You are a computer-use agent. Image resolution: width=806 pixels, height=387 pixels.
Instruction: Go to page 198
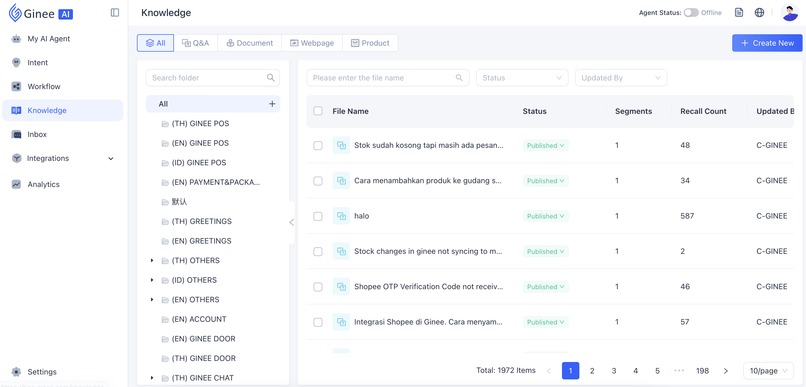click(x=702, y=371)
